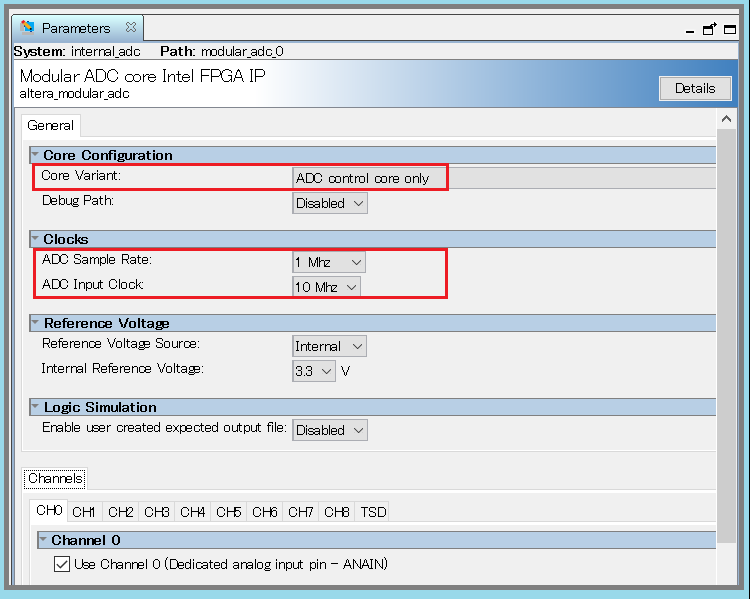This screenshot has width=751, height=599.
Task: Click the scrollbar up arrow
Action: pyautogui.click(x=727, y=119)
